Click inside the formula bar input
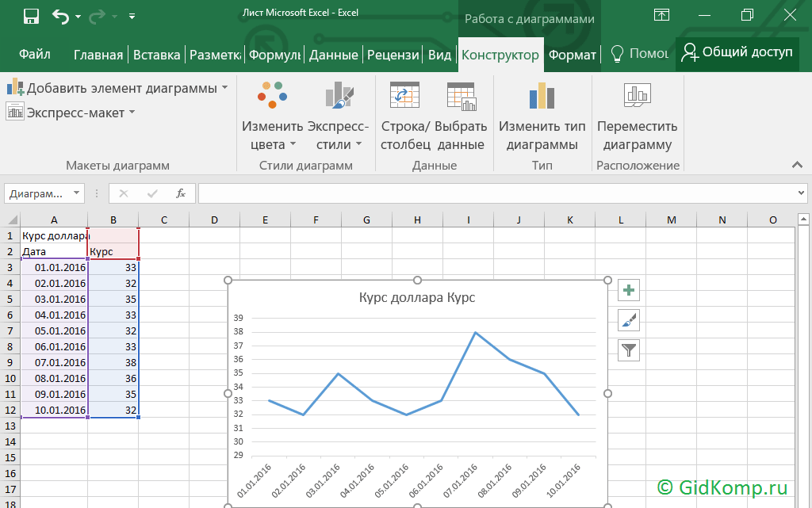Image resolution: width=812 pixels, height=508 pixels. tap(492, 193)
